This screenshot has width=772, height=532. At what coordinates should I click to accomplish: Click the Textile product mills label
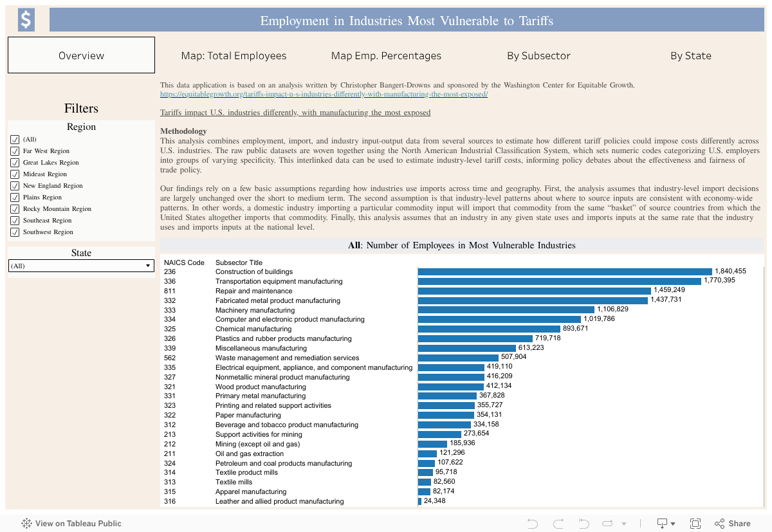[246, 472]
